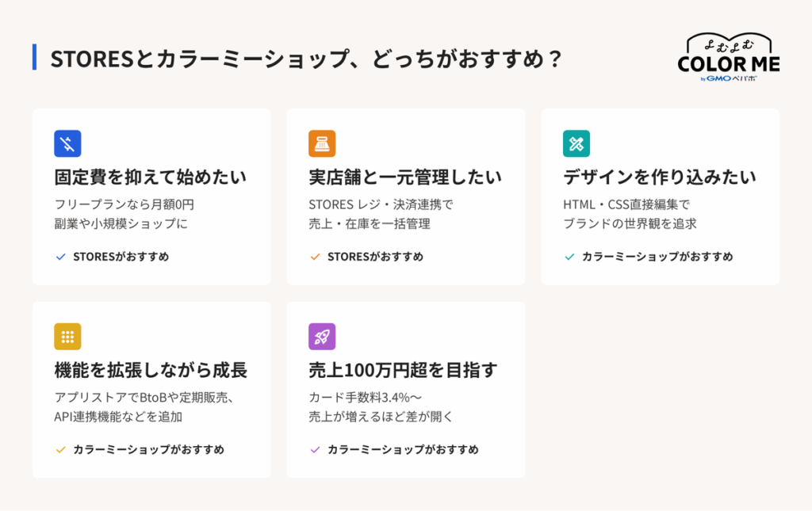This screenshot has width=812, height=511.
Task: Open the デザインを作り込みたい card title
Action: coord(659,177)
